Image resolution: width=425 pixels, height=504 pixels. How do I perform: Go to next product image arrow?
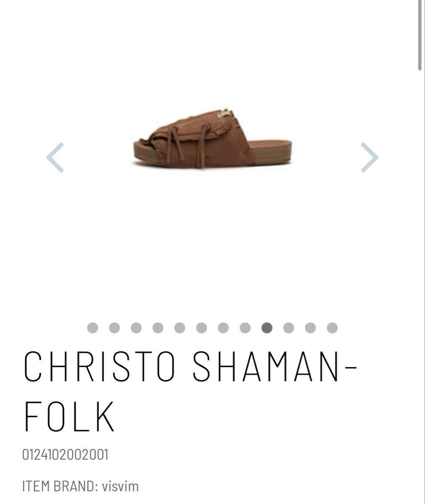[370, 157]
